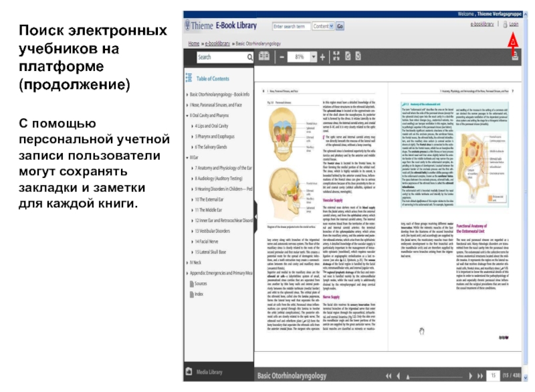Screen dimensions: 535x392
Task: Open the Media Library icon
Action: (189, 371)
